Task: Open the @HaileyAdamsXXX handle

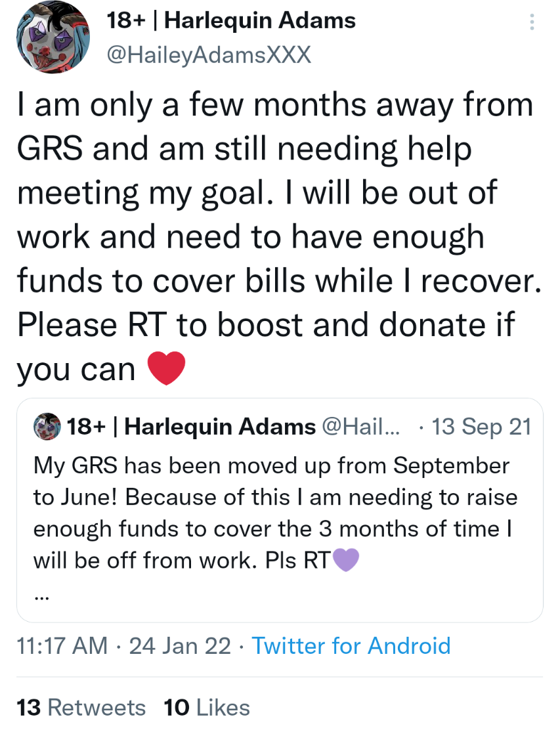Action: coord(209,55)
